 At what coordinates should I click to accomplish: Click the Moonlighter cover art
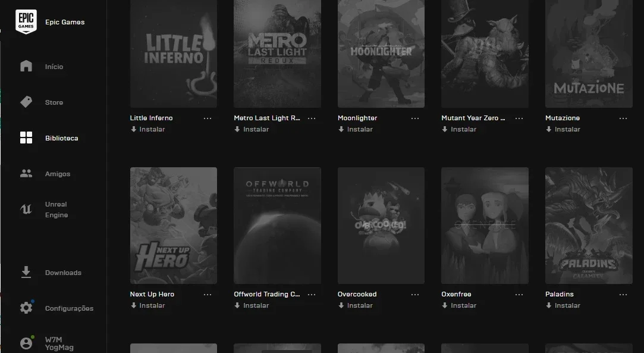pyautogui.click(x=381, y=54)
